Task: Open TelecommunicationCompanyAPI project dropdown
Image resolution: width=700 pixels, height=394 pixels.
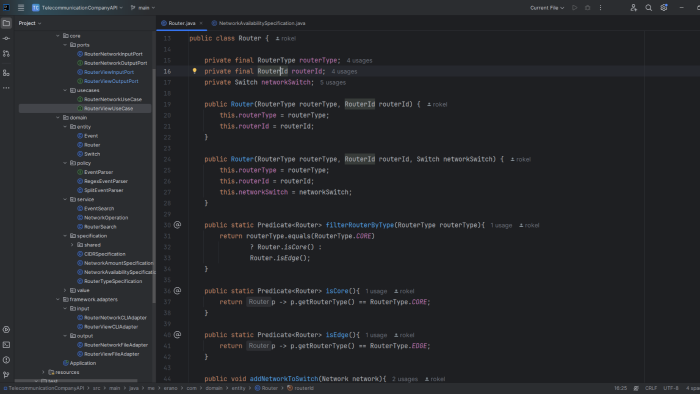Action: [77, 8]
